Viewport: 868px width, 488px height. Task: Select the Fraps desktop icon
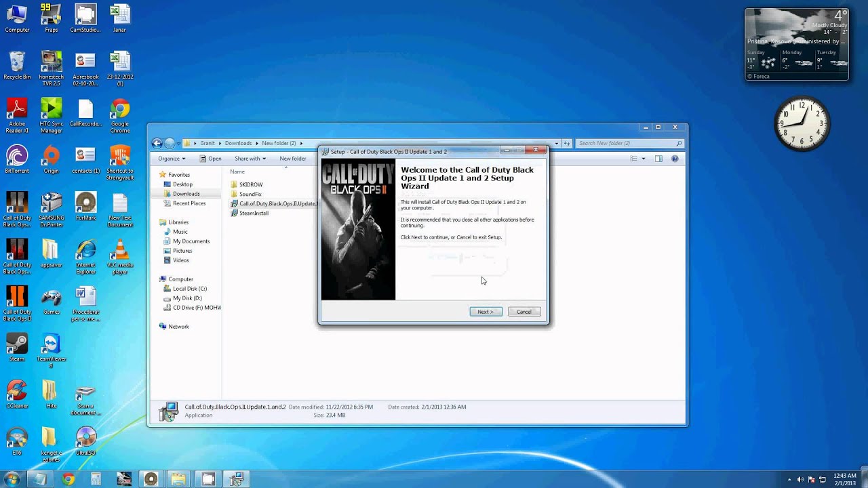pos(51,18)
